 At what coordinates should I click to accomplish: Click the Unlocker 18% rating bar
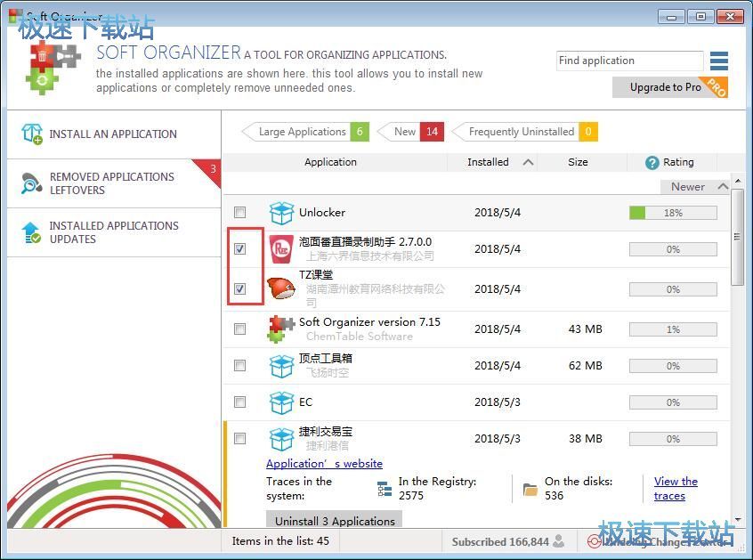point(673,213)
